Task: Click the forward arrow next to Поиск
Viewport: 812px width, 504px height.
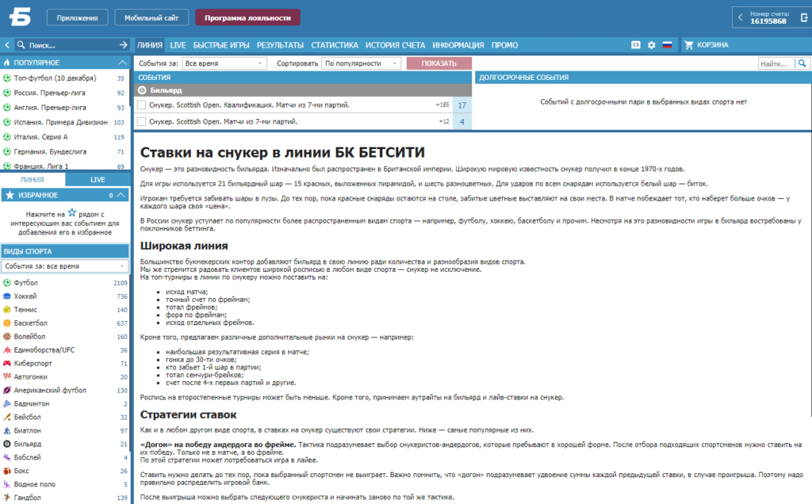Action: click(x=123, y=45)
